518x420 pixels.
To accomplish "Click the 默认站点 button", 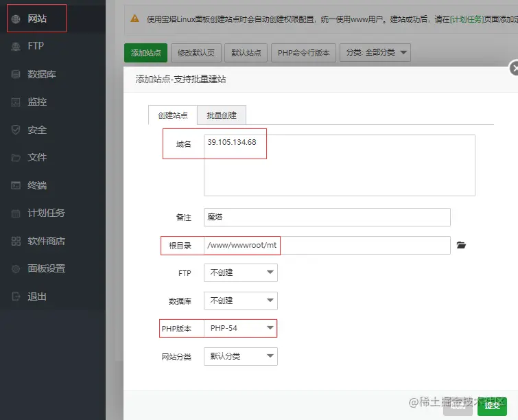I will point(246,53).
